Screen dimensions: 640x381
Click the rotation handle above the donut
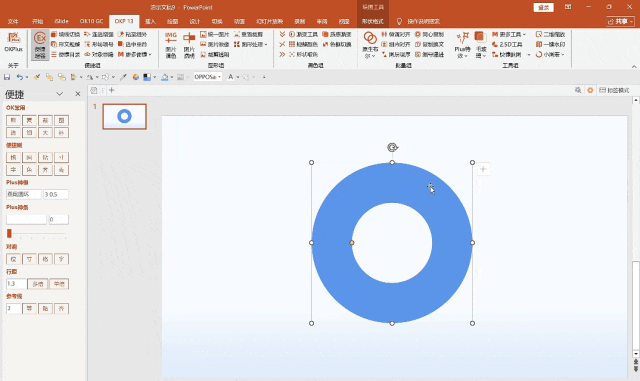392,147
